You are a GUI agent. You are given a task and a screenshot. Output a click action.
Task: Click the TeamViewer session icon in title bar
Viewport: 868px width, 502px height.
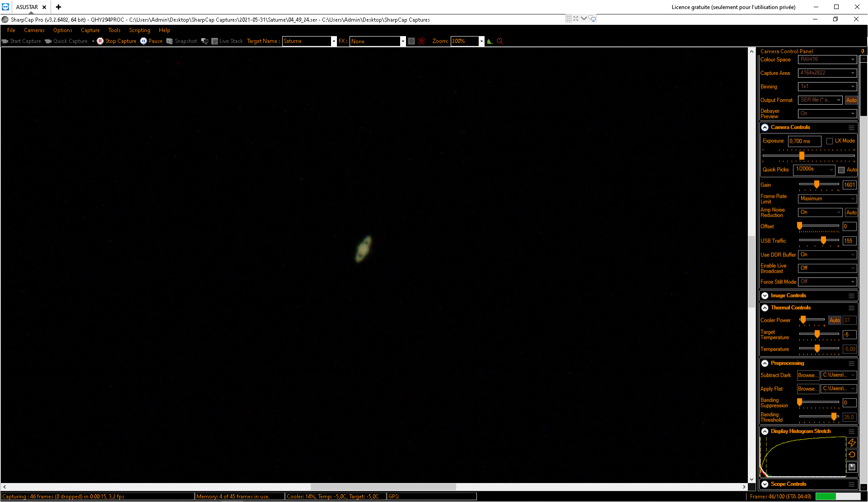click(5, 7)
